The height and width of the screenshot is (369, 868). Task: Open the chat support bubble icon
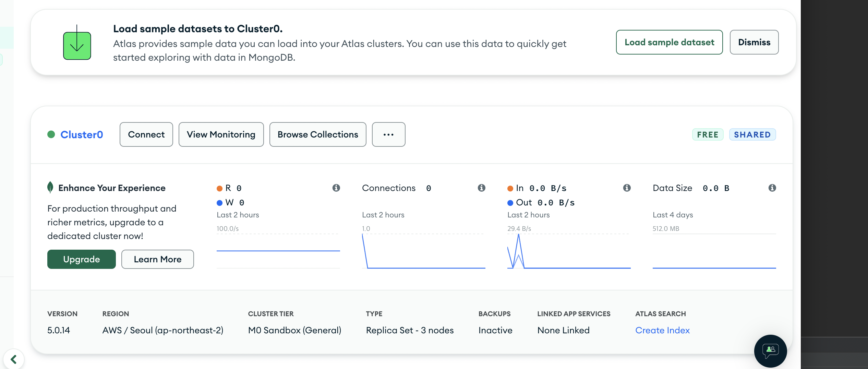pos(770,351)
